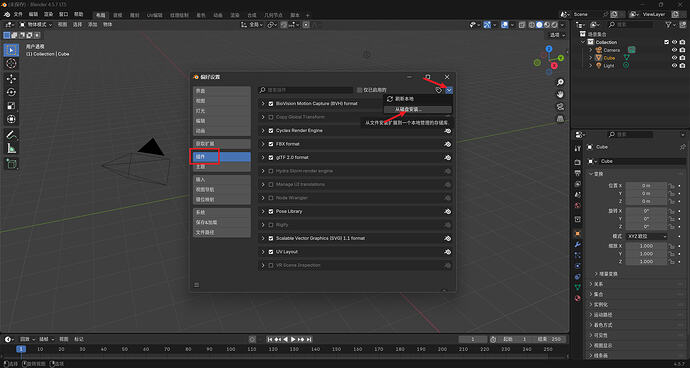Toggle the 'Enabled only' filter checkbox
The width and height of the screenshot is (690, 368).
(360, 90)
